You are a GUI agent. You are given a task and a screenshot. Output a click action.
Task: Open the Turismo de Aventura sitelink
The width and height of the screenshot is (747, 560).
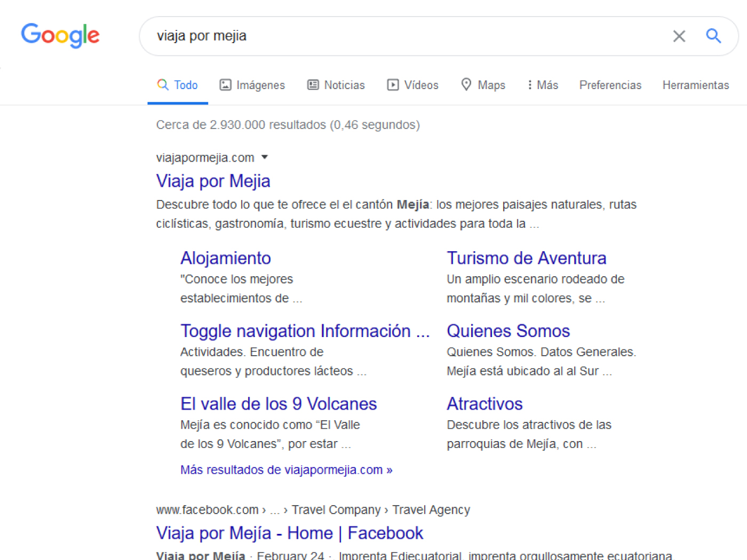(527, 258)
